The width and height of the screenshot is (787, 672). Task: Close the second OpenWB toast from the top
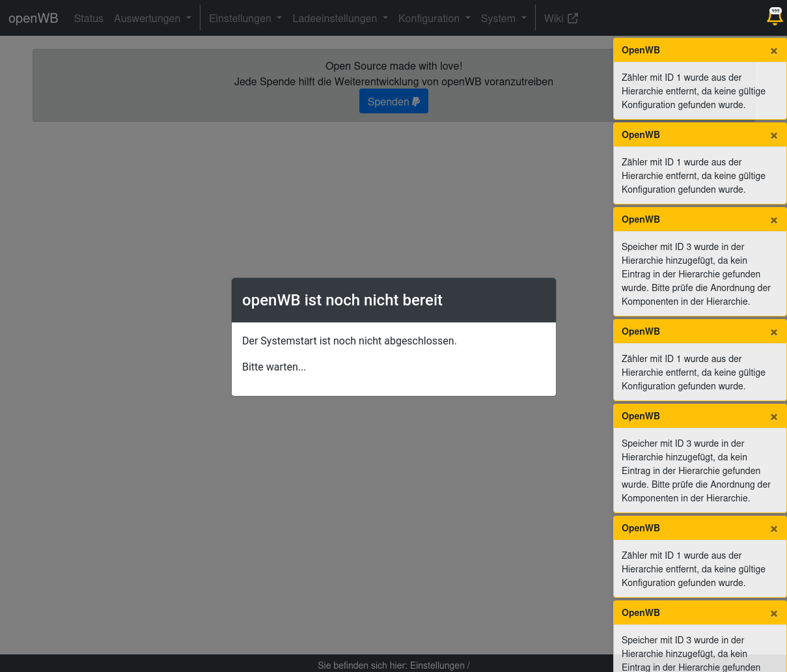tap(774, 135)
